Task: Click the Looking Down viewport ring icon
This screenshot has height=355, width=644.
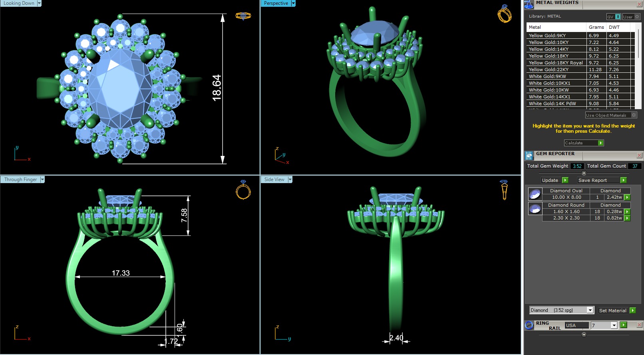Action: coord(243,16)
